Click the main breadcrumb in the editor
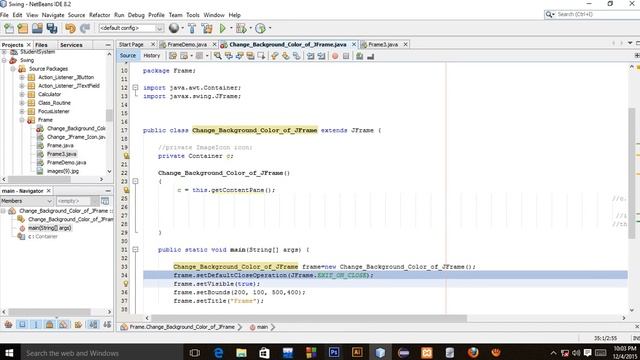Viewport: 640px width, 360px height. click(262, 327)
